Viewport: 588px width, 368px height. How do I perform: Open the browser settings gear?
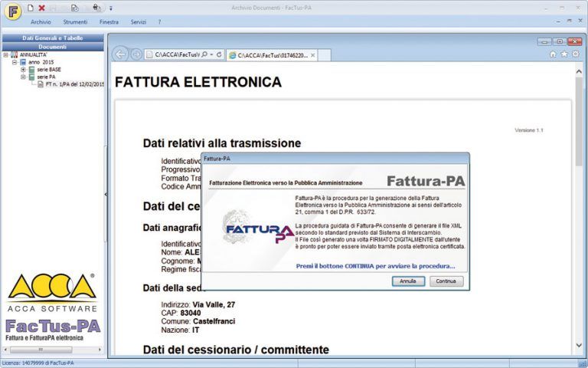576,54
